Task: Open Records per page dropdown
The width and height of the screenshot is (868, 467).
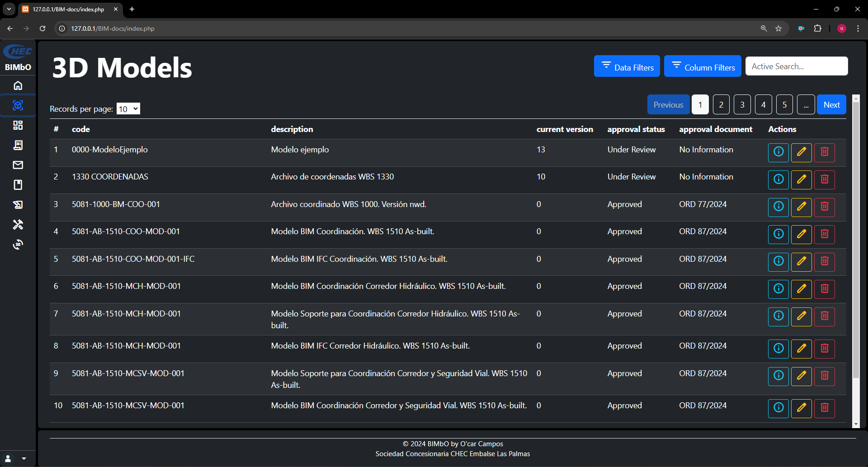Action: tap(128, 109)
